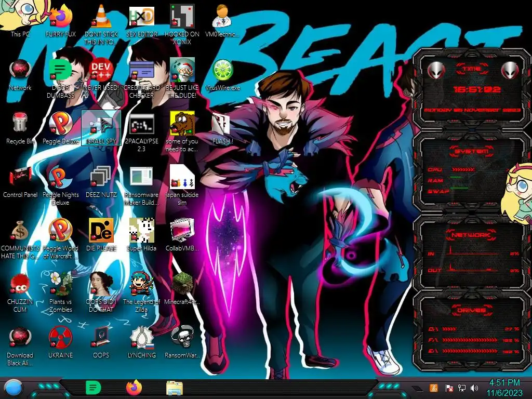Click the left alien head in Time widget
This screenshot has height=399, width=532.
[435, 71]
